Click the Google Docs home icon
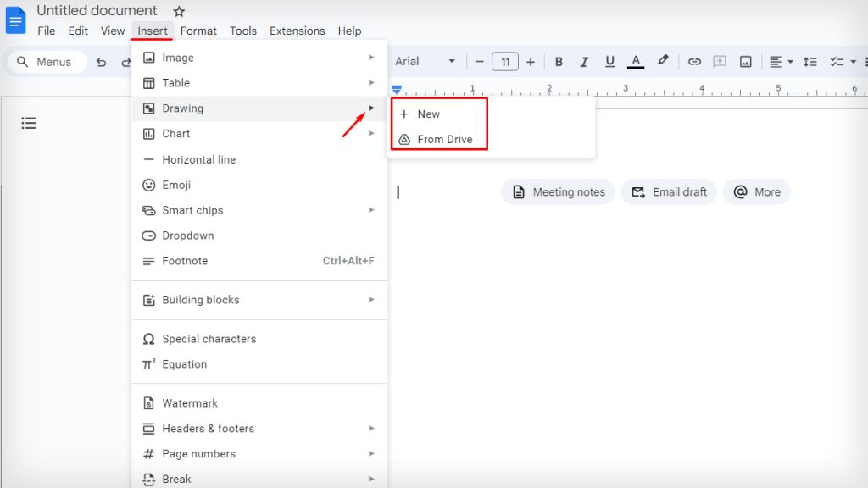This screenshot has width=868, height=488. [x=15, y=20]
